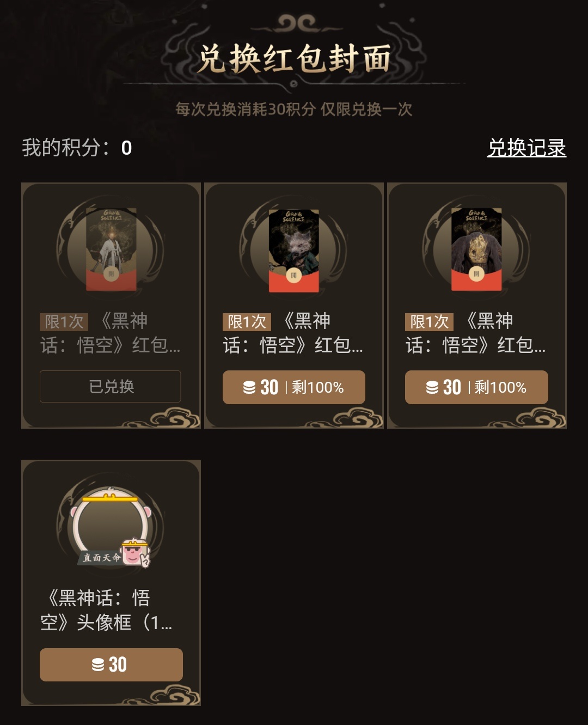Tap the 限1次 badge on the tiger card
Image resolution: width=588 pixels, height=725 pixels.
click(x=429, y=322)
